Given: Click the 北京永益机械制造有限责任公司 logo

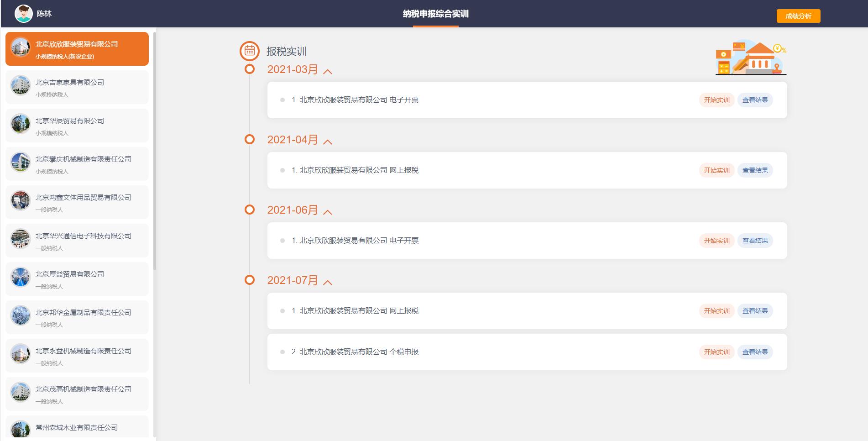Looking at the screenshot, I should click(21, 354).
